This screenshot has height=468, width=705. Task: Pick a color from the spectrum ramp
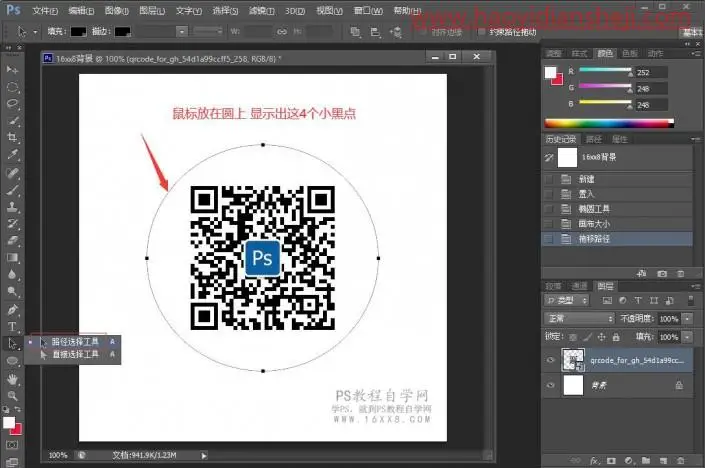[x=609, y=123]
